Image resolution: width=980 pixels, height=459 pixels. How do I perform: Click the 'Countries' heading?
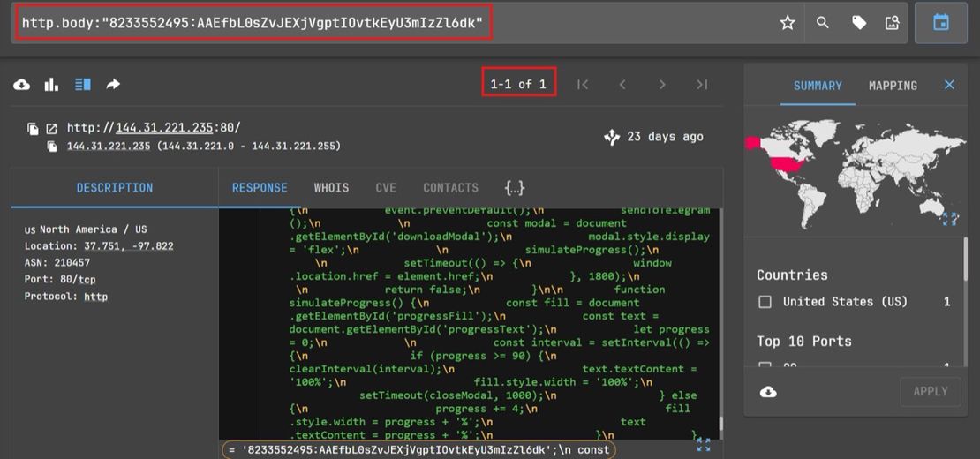coord(792,275)
